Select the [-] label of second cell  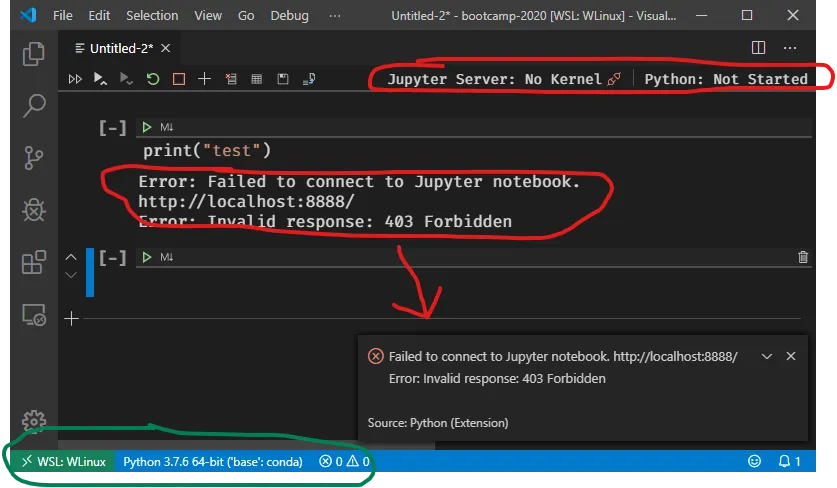(x=113, y=258)
